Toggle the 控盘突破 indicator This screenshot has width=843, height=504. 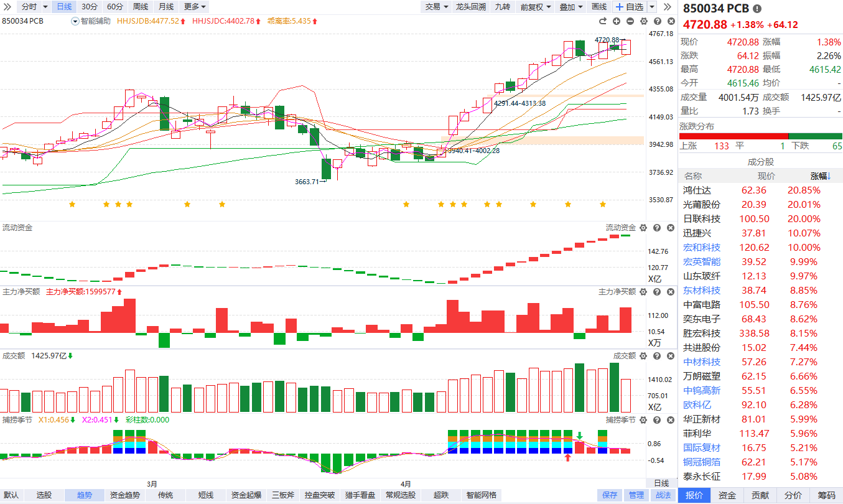pyautogui.click(x=320, y=495)
